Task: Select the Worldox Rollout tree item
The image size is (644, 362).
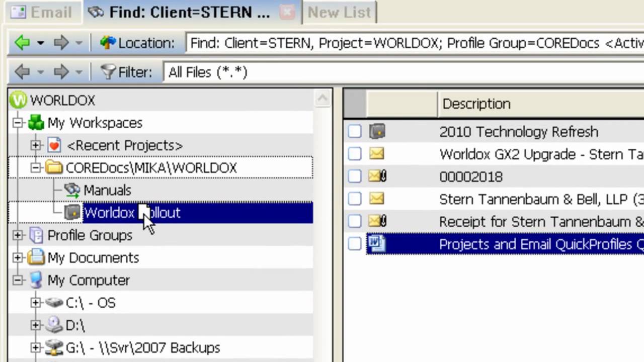Action: coord(132,213)
